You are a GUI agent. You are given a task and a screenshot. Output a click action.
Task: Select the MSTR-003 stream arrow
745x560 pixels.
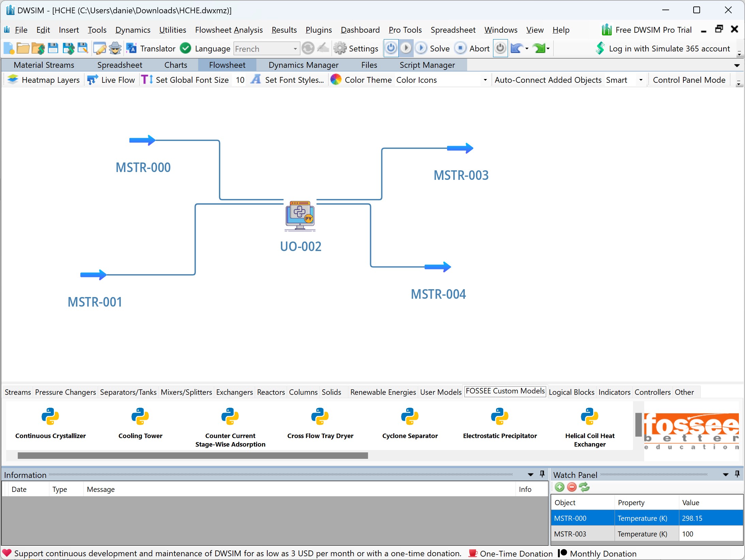(x=460, y=148)
